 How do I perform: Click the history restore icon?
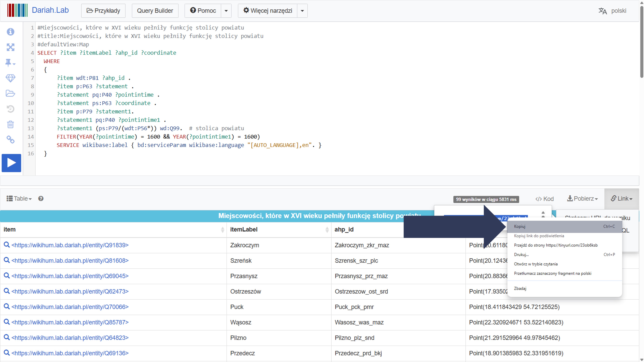tap(10, 109)
